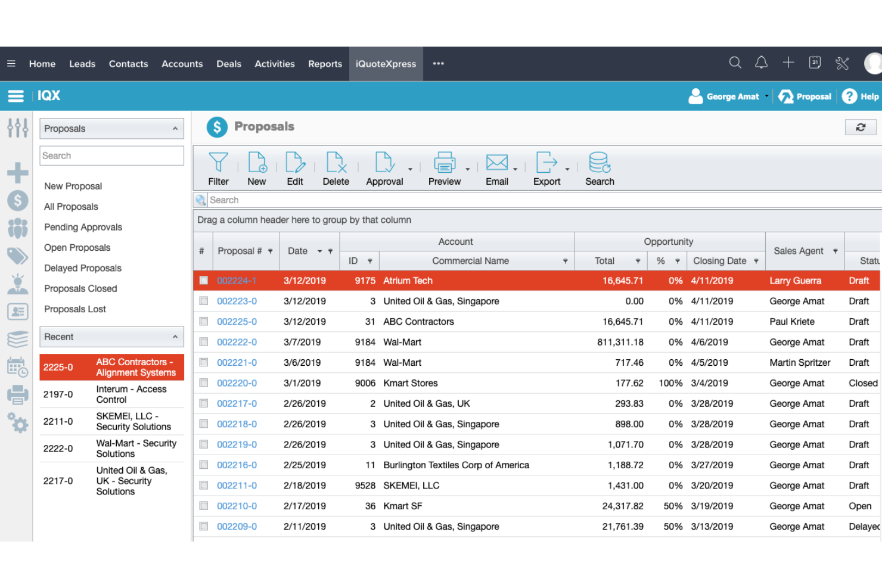Check the box for proposal 002223-0
The image size is (882, 588).
204,301
